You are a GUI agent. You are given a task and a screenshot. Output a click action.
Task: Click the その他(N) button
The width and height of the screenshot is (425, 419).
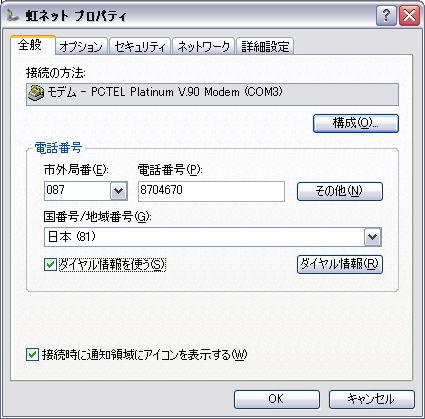[340, 191]
